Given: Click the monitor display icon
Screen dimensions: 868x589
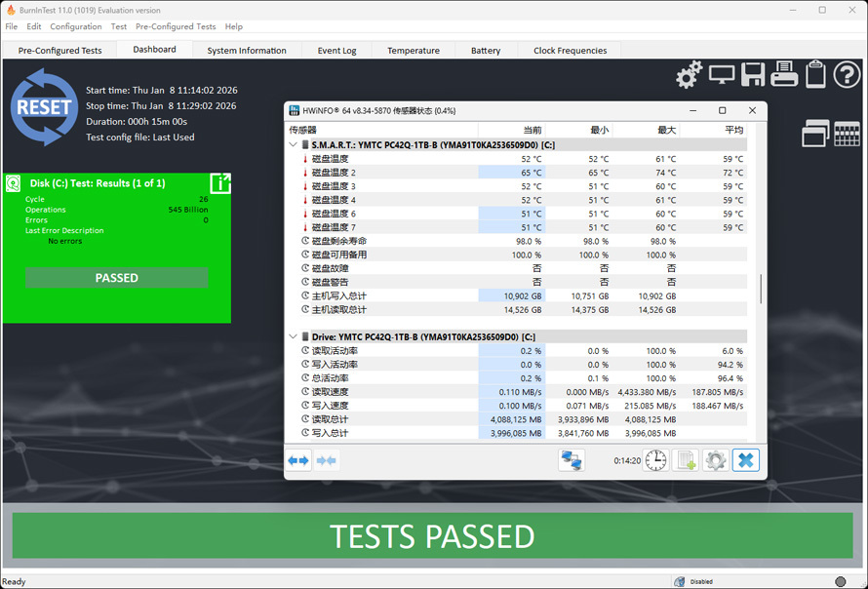Looking at the screenshot, I should (x=722, y=75).
